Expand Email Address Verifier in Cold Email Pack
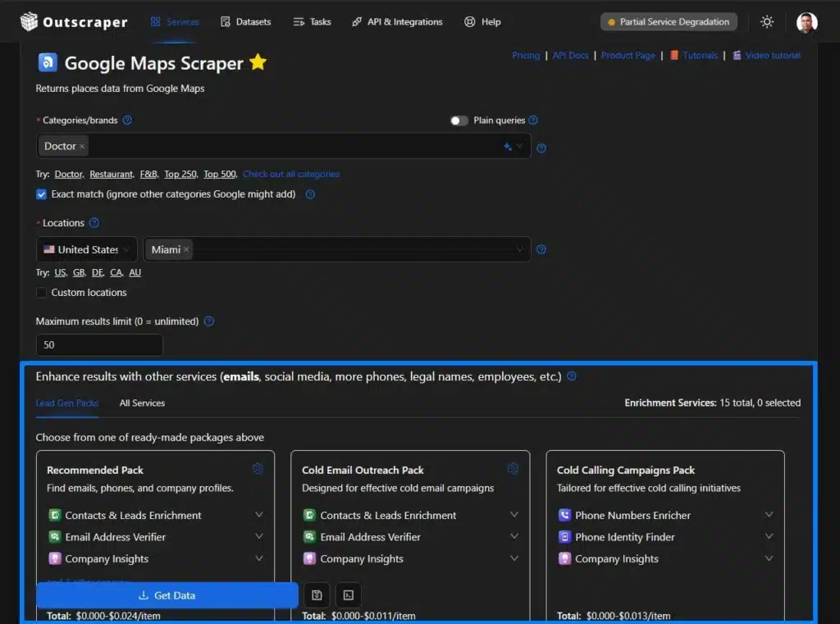 click(514, 536)
